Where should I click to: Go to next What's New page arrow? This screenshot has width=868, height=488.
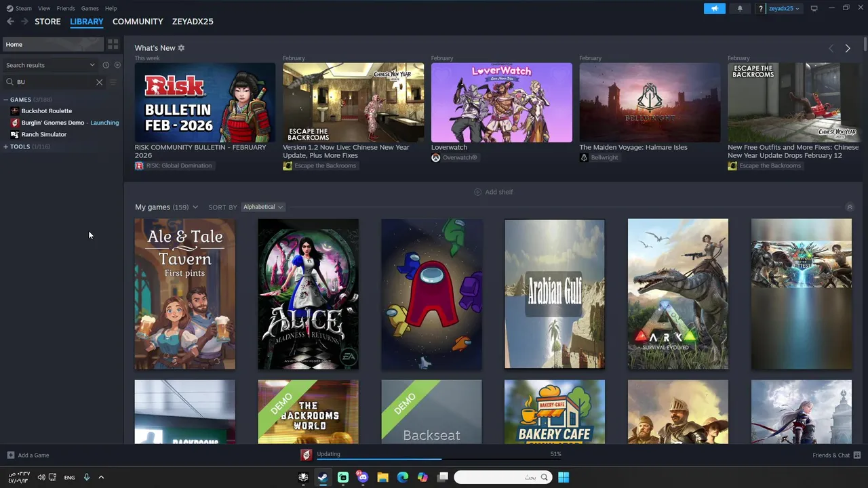[847, 48]
